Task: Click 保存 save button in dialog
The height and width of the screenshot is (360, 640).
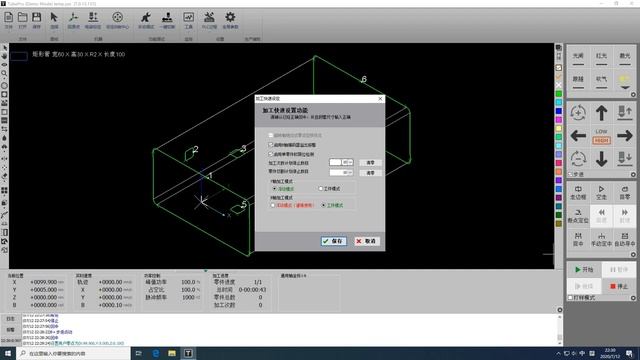Action: click(334, 241)
